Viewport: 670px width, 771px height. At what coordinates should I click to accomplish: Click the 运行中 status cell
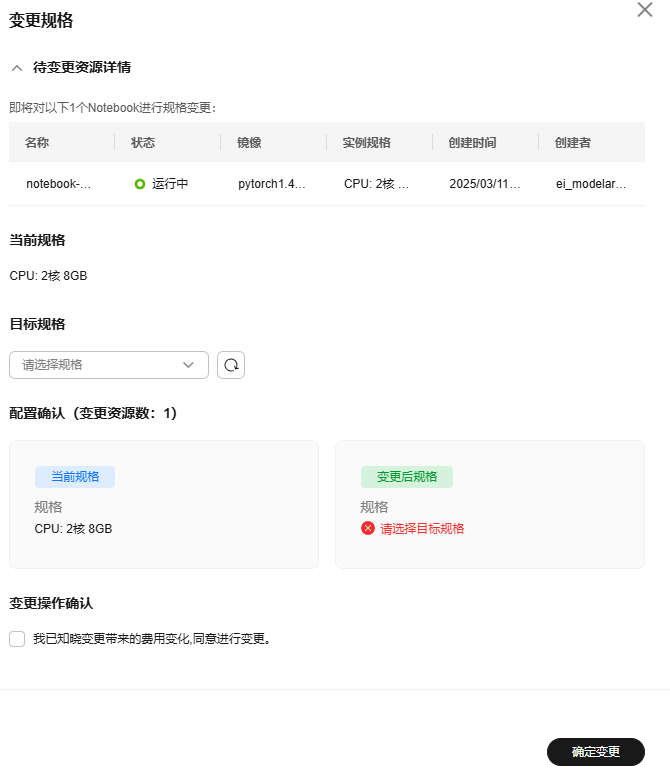170,184
